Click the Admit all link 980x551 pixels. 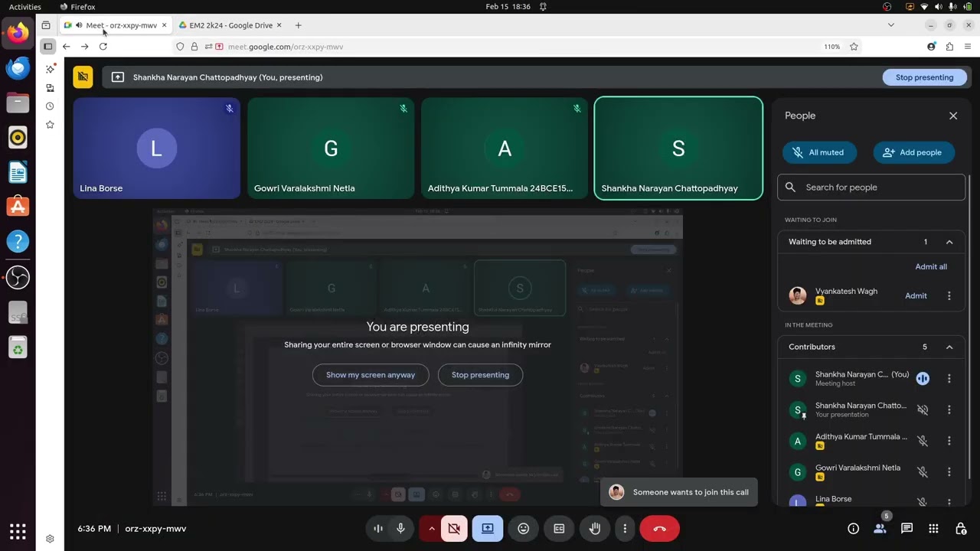931,267
